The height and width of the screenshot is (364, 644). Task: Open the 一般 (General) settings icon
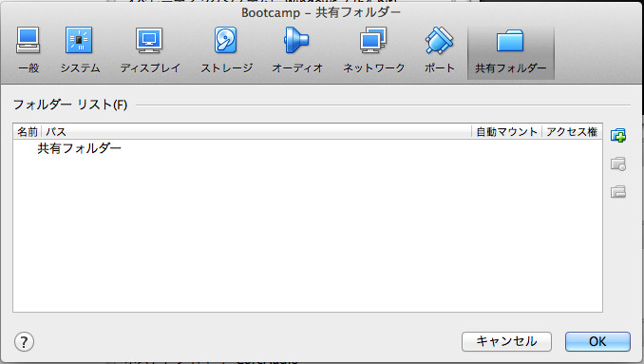pos(28,50)
